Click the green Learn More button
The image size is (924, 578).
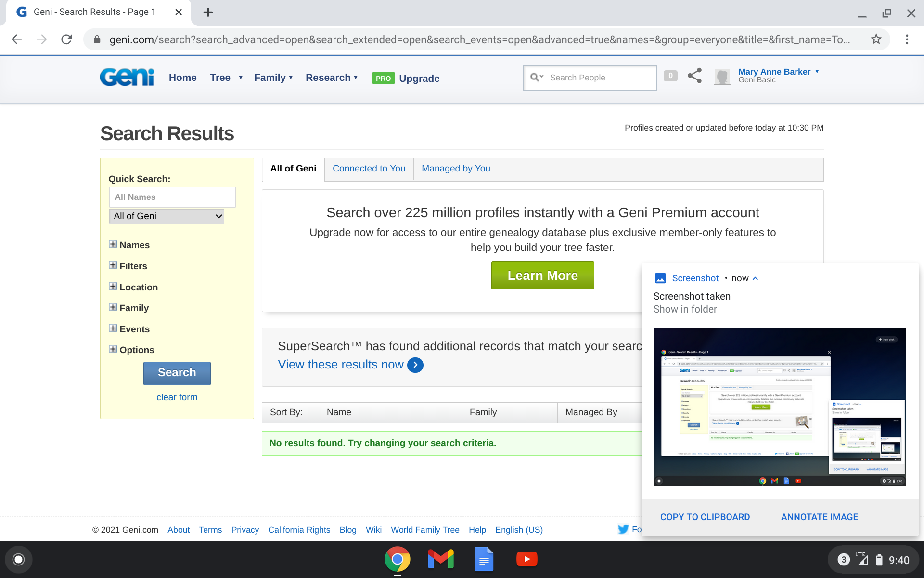[542, 276]
